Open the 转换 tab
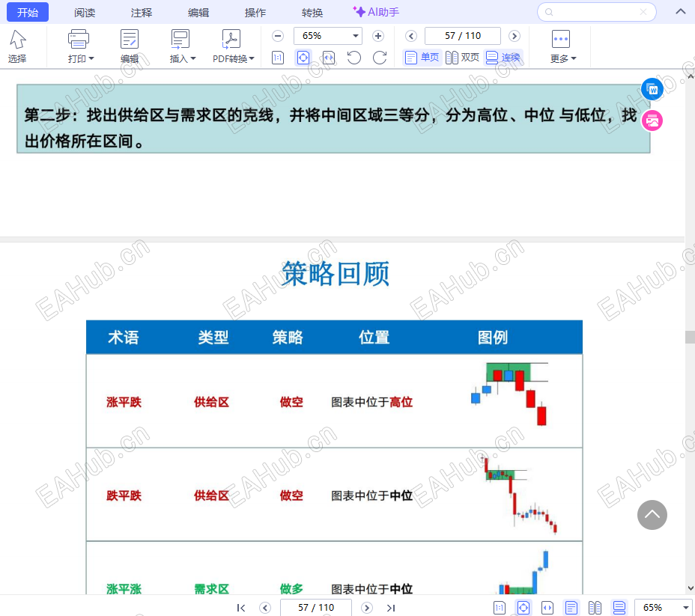Viewport: 695px width, 616px height. click(312, 13)
